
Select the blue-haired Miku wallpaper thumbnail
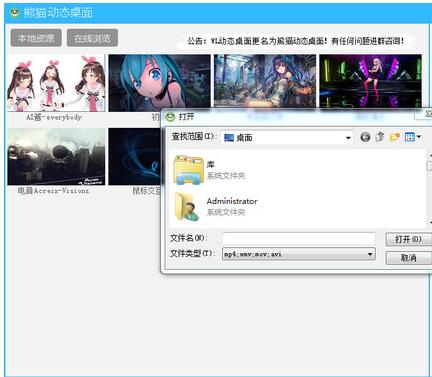coord(159,83)
